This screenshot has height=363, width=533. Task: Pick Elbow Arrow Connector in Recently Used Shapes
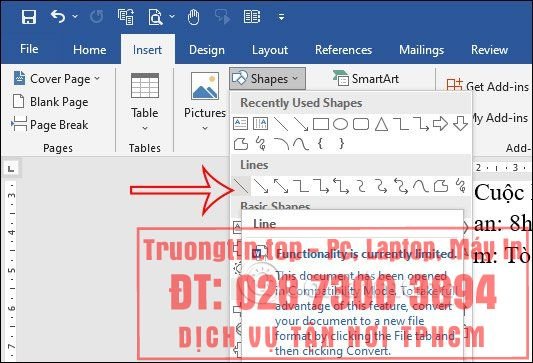[421, 124]
